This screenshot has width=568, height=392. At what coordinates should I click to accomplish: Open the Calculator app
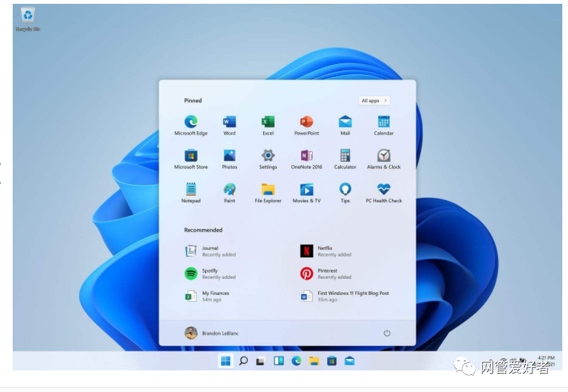pyautogui.click(x=345, y=159)
